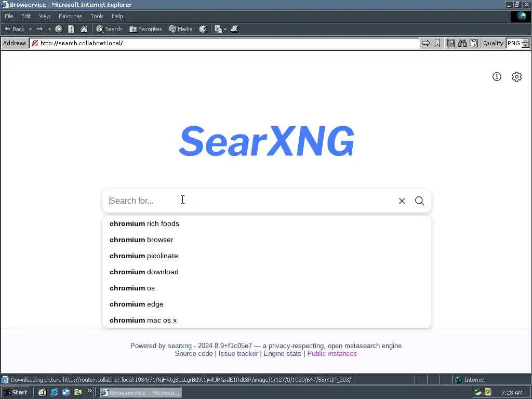Click the IE globe throbber logo
The width and height of the screenshot is (532, 399).
point(521,16)
